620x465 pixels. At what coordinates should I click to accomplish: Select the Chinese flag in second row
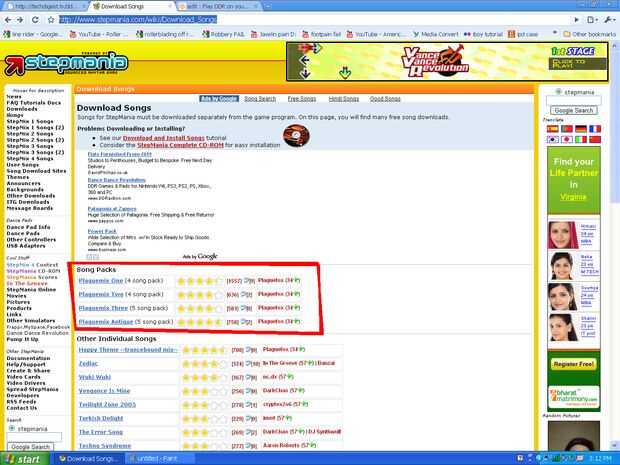[x=595, y=139]
